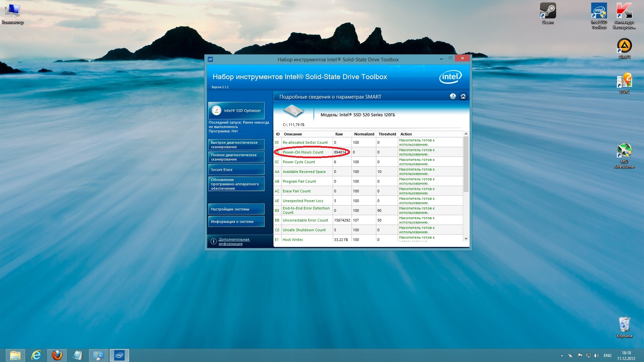Click raw value 33,22 ГБ

coord(341,240)
